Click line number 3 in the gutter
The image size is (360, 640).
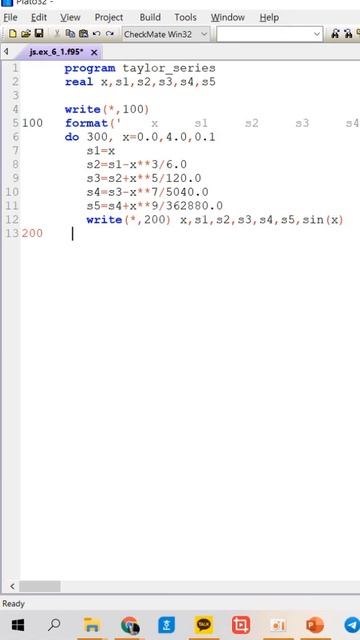pos(16,96)
